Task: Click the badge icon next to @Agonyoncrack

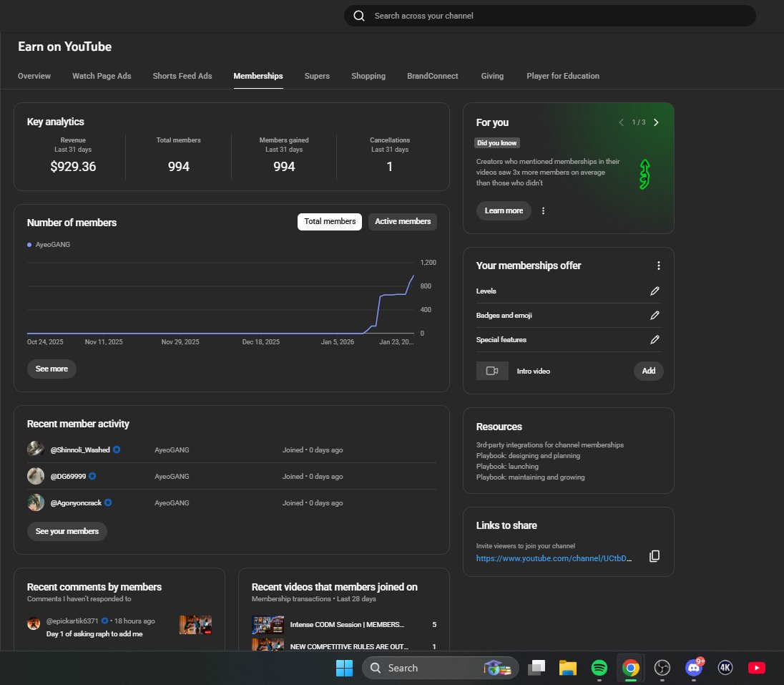Action: 108,502
